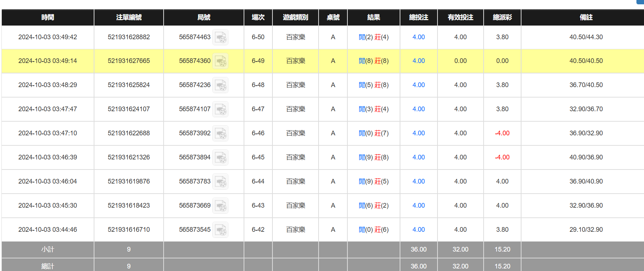Open replay icon for round 565874236
The image size is (644, 271).
pos(220,85)
